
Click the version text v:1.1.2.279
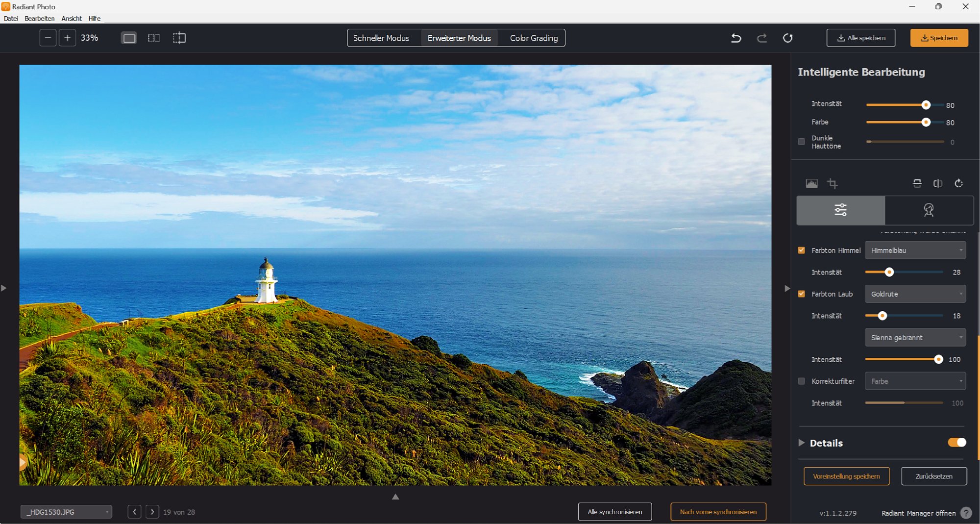(x=838, y=513)
